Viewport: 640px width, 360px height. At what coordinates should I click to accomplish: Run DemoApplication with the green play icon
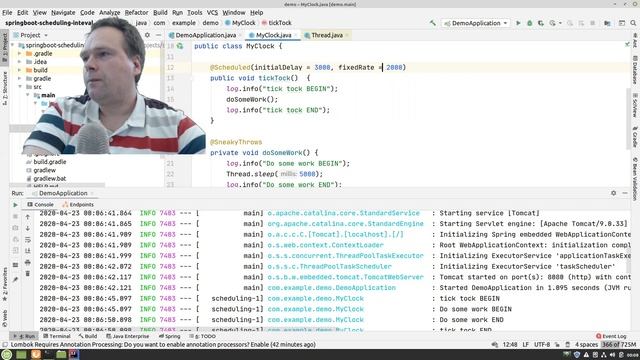(518, 23)
